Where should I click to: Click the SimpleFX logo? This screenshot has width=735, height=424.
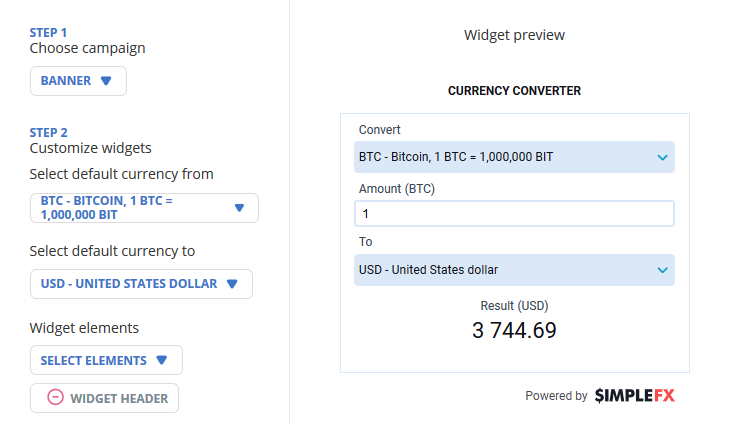click(635, 396)
